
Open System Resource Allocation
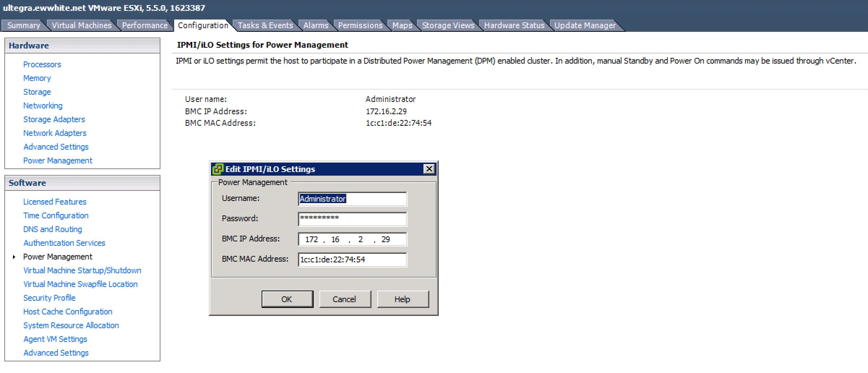tap(71, 325)
